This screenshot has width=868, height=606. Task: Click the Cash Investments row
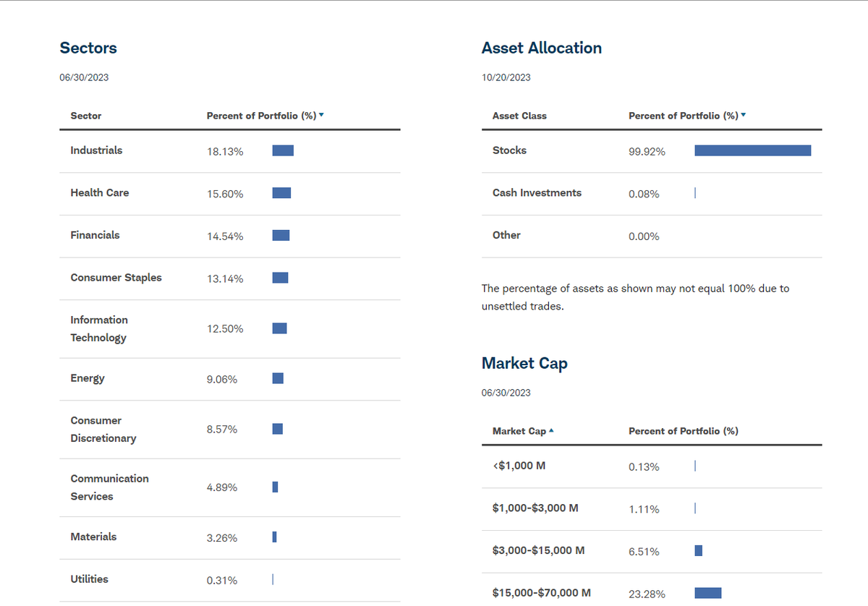pos(538,192)
